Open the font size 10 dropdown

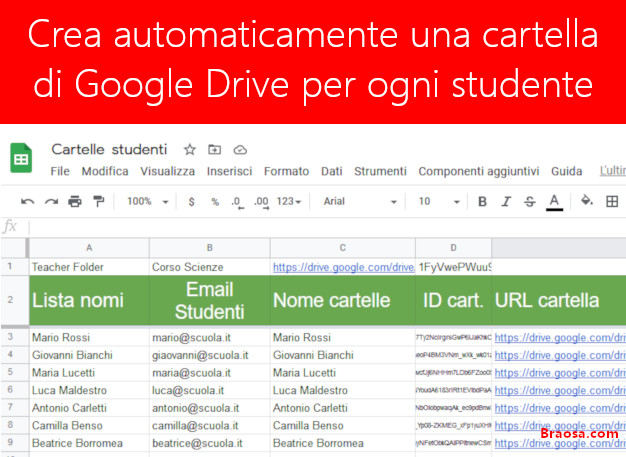pos(439,202)
